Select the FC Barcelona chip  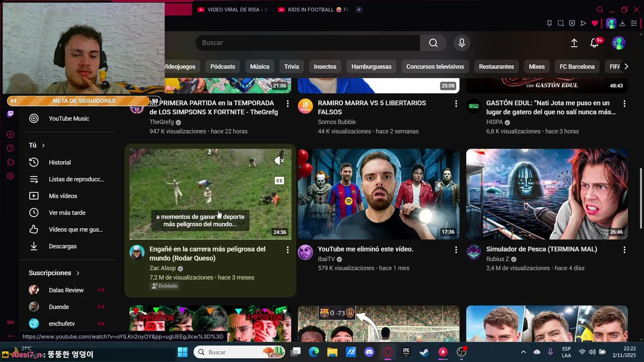(577, 66)
